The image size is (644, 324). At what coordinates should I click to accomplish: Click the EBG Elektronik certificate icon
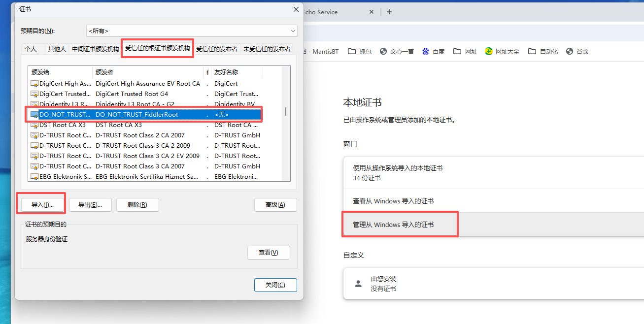(34, 177)
